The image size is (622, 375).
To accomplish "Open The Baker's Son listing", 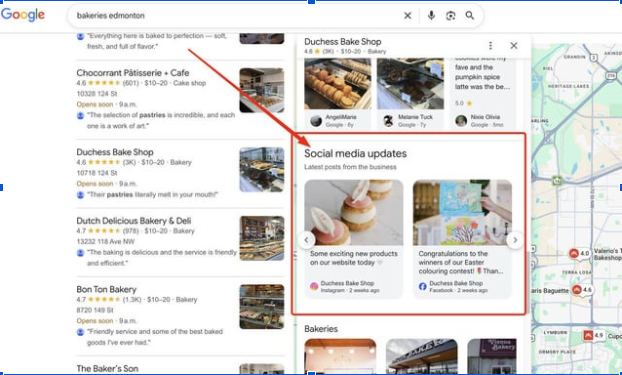I will tap(107, 369).
